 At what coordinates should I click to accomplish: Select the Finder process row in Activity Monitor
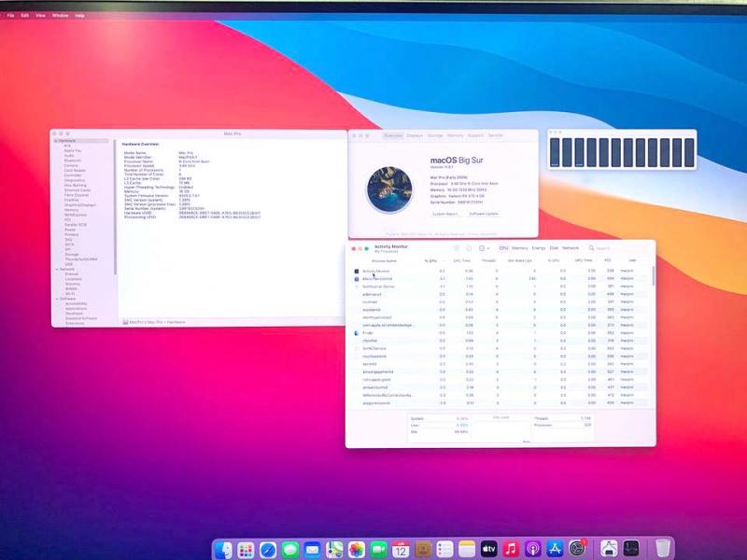pos(500,333)
